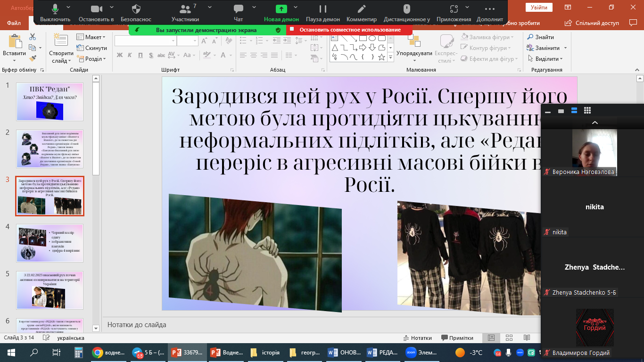Screen dimensions: 644x362
Task: Click the Zoom microphone mute icon
Action: (x=55, y=8)
